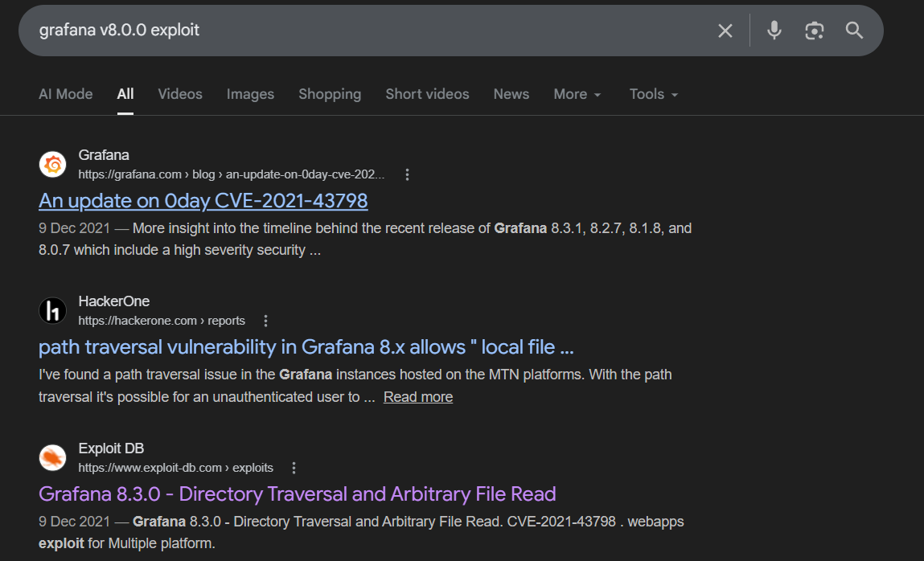Screen dimensions: 924x561
Task: Switch to the Short videos tab
Action: (427, 94)
